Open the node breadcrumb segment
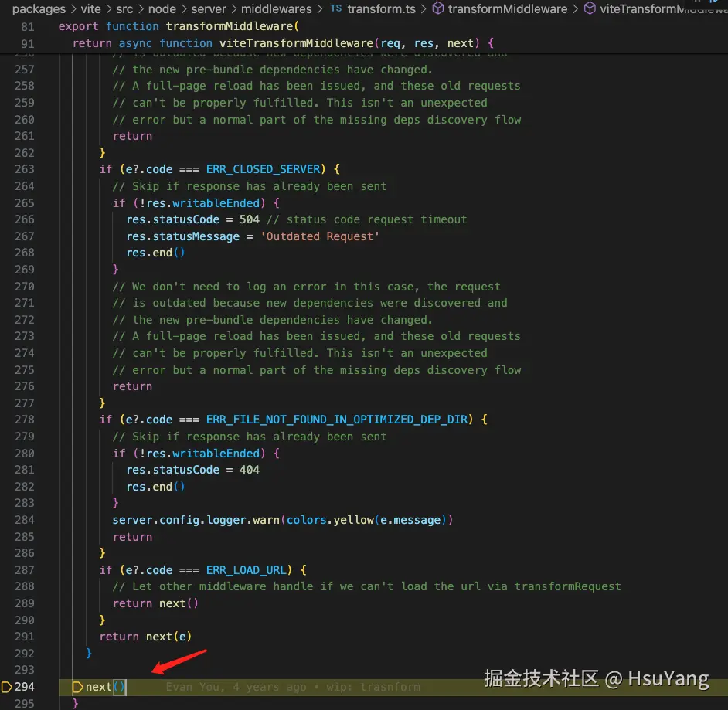Viewport: 728px width, 710px height. (x=162, y=8)
